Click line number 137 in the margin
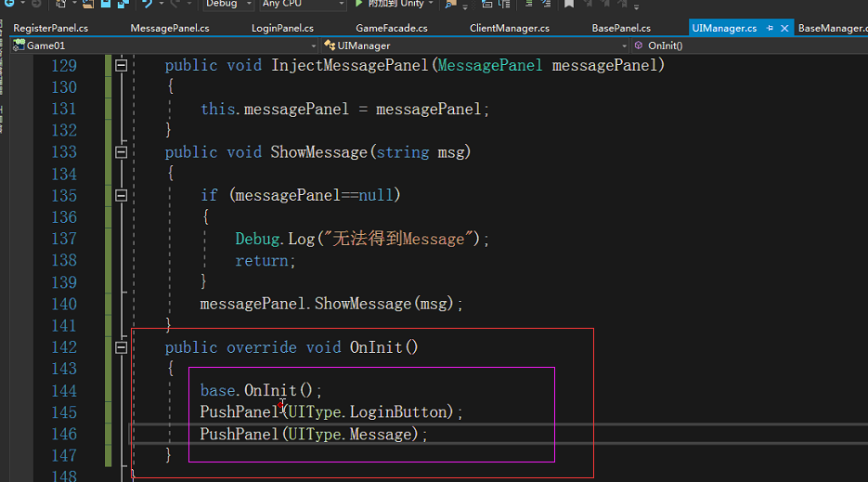 [x=64, y=239]
